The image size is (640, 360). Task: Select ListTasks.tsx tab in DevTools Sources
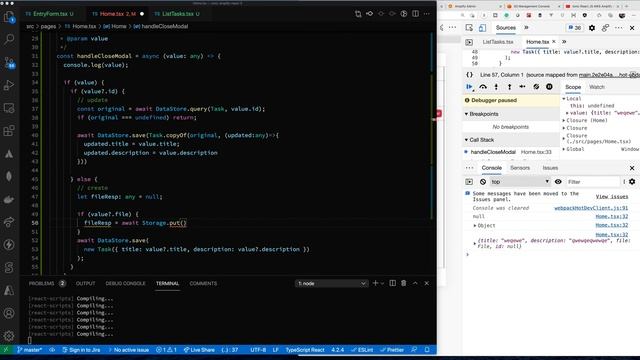[498, 42]
